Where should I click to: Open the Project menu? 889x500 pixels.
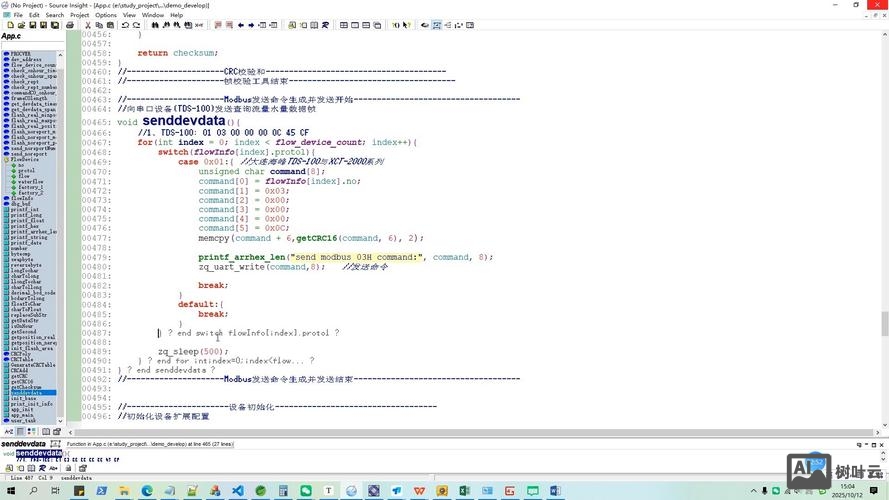pos(79,15)
